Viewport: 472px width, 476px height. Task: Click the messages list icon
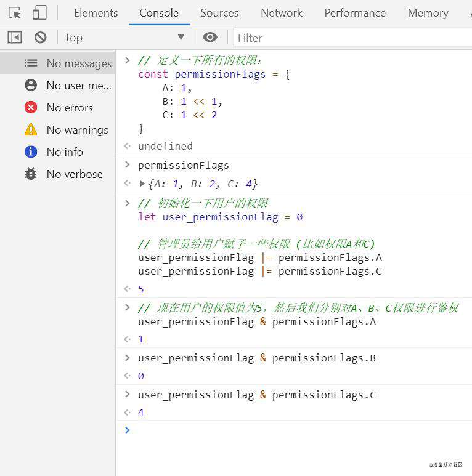coord(31,63)
